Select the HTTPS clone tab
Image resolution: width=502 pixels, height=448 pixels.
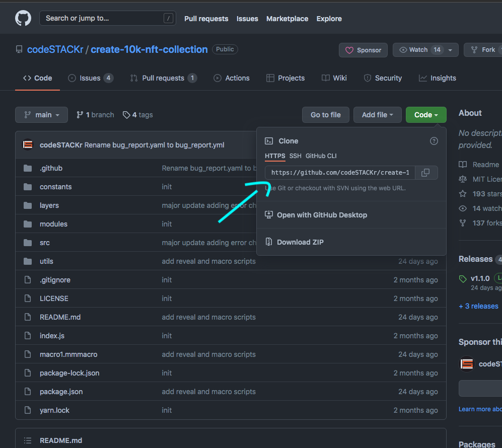275,156
